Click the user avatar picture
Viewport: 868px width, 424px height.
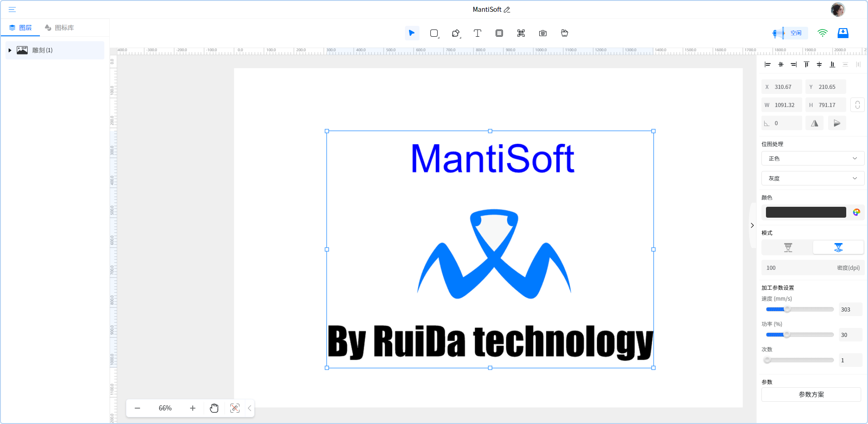(x=838, y=10)
